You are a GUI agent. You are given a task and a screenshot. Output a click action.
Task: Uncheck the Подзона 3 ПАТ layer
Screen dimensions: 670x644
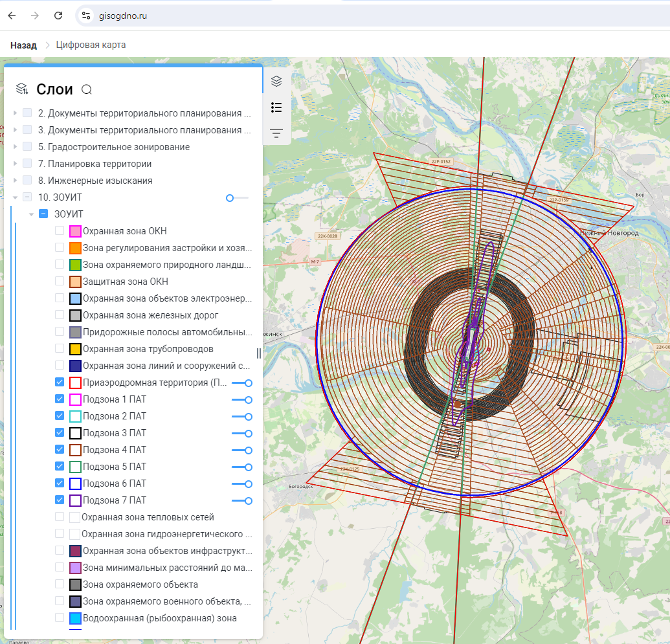tap(60, 433)
